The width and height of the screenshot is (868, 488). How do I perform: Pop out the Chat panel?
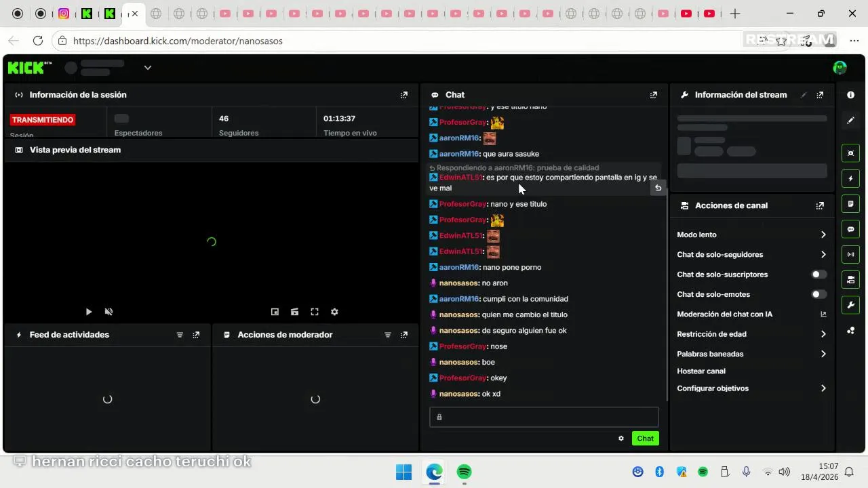pos(654,95)
